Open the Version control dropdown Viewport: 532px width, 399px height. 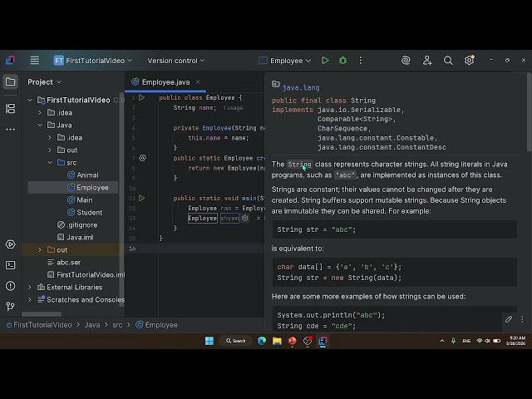[175, 61]
